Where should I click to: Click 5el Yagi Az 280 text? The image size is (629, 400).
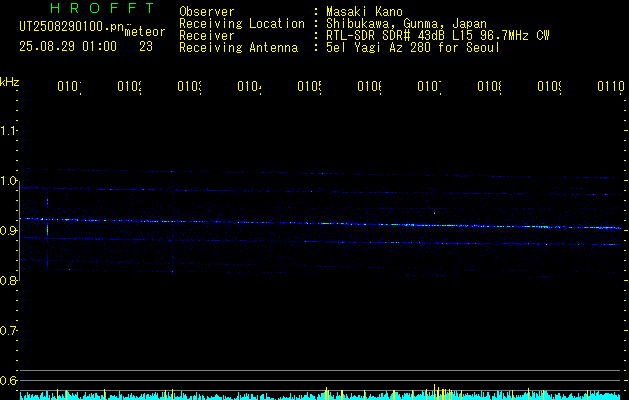tap(413, 48)
